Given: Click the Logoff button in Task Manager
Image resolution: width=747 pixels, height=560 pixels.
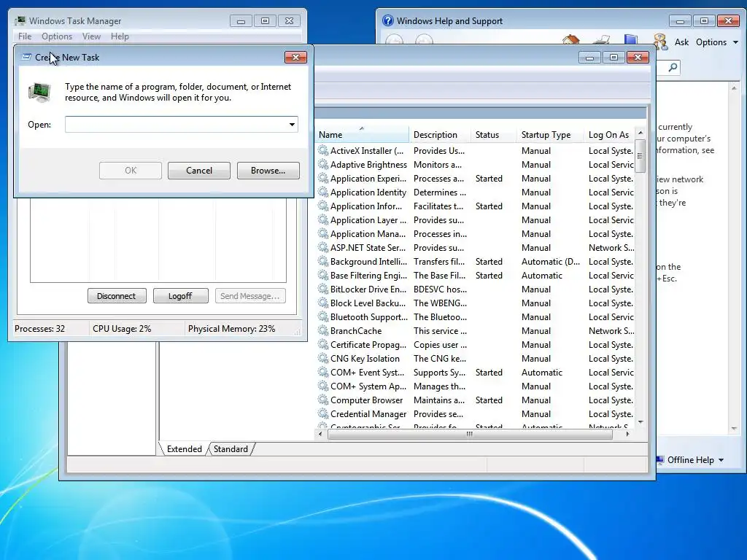Looking at the screenshot, I should tap(181, 296).
